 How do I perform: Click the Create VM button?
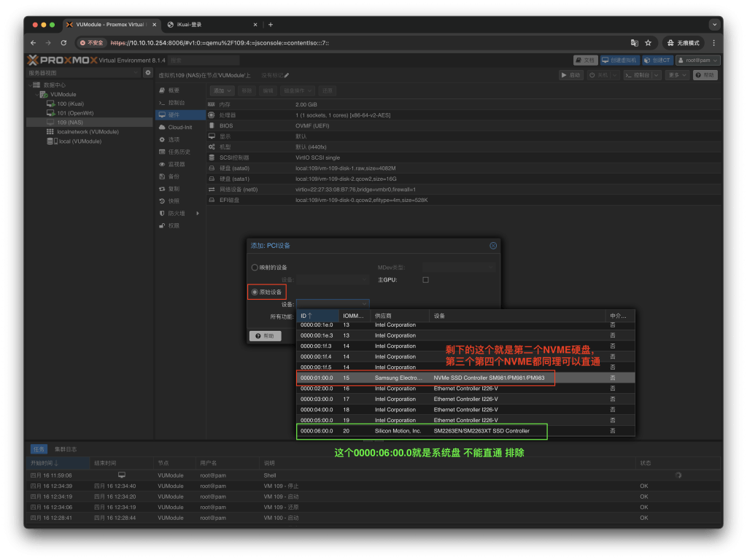click(620, 61)
